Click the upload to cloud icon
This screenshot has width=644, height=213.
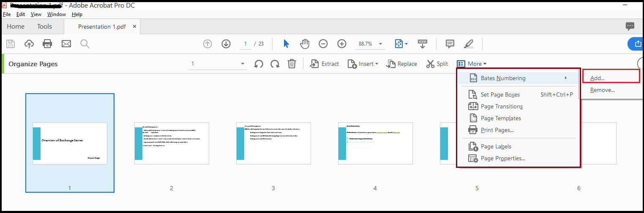coord(29,44)
